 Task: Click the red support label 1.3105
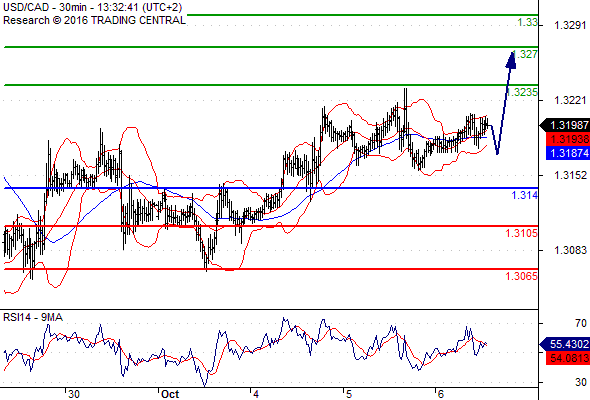click(522, 233)
